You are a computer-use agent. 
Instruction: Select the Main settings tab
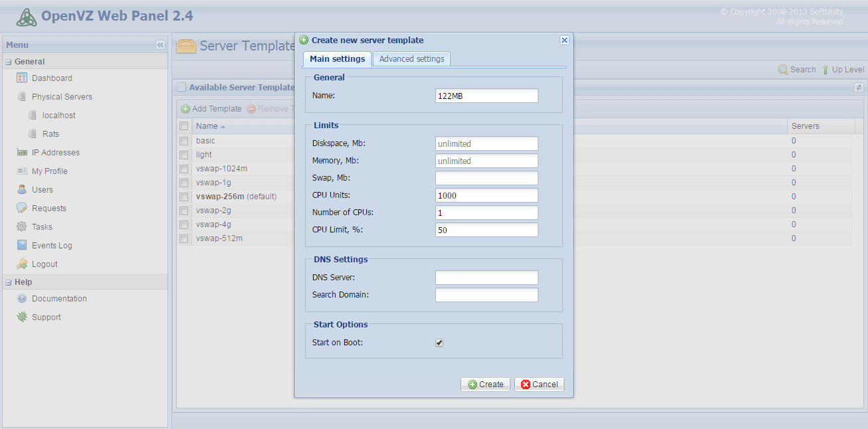click(337, 59)
